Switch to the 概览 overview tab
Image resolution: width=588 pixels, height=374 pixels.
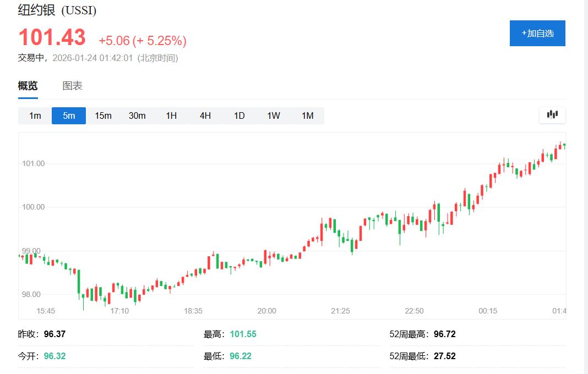click(28, 86)
